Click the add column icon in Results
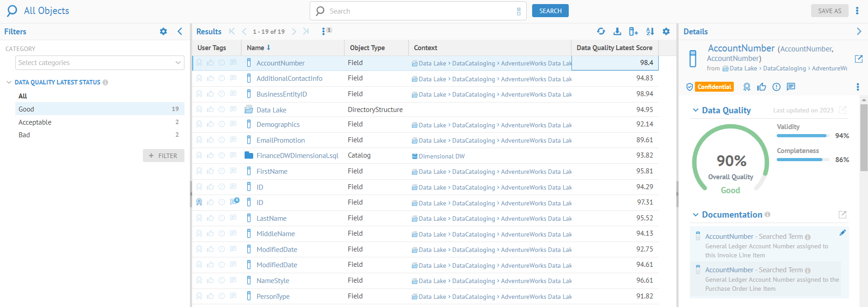The width and height of the screenshot is (868, 307). (633, 31)
